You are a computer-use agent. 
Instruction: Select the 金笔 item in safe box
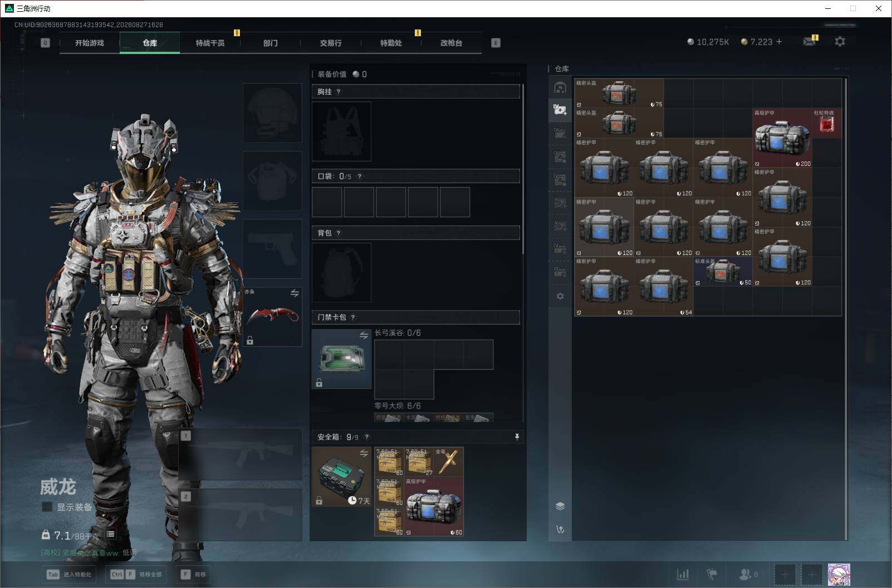[x=449, y=462]
